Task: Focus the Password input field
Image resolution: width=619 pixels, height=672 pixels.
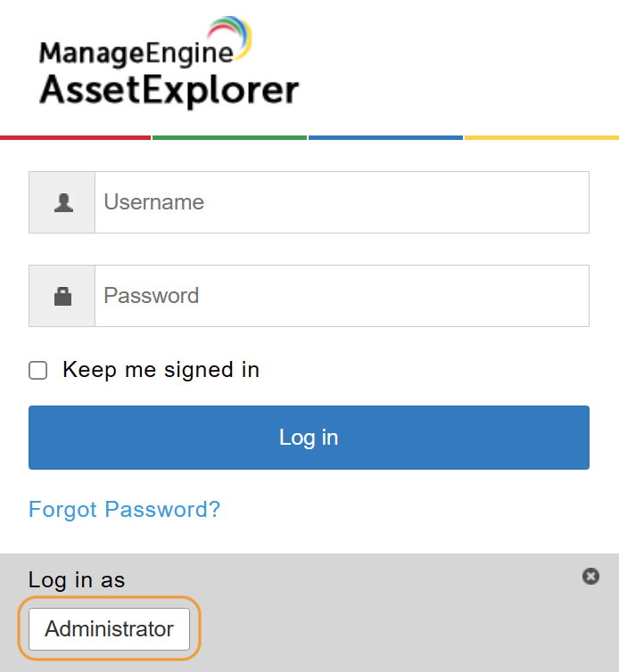Action: pyautogui.click(x=342, y=296)
